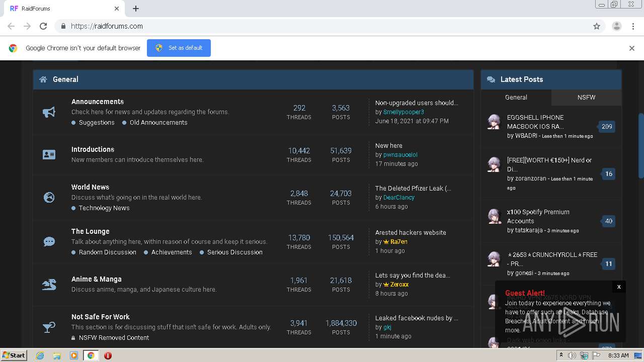644x362 pixels.
Task: Click the 209 reply count badge
Action: pyautogui.click(x=607, y=127)
